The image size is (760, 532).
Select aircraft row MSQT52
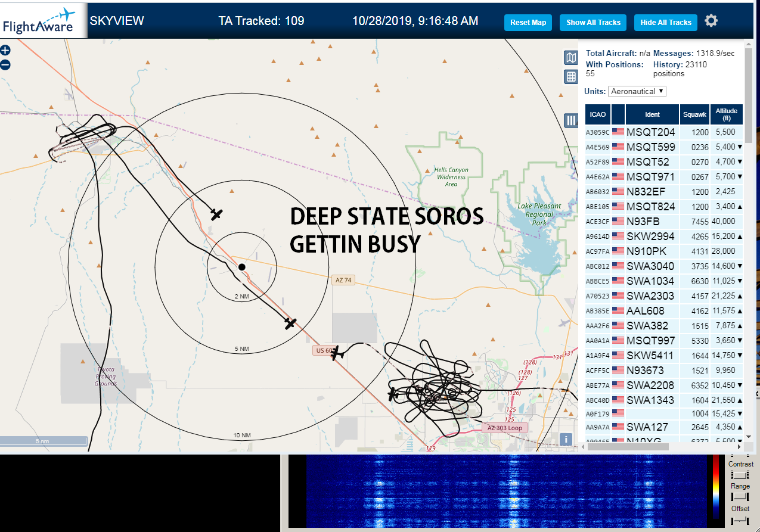tap(664, 162)
